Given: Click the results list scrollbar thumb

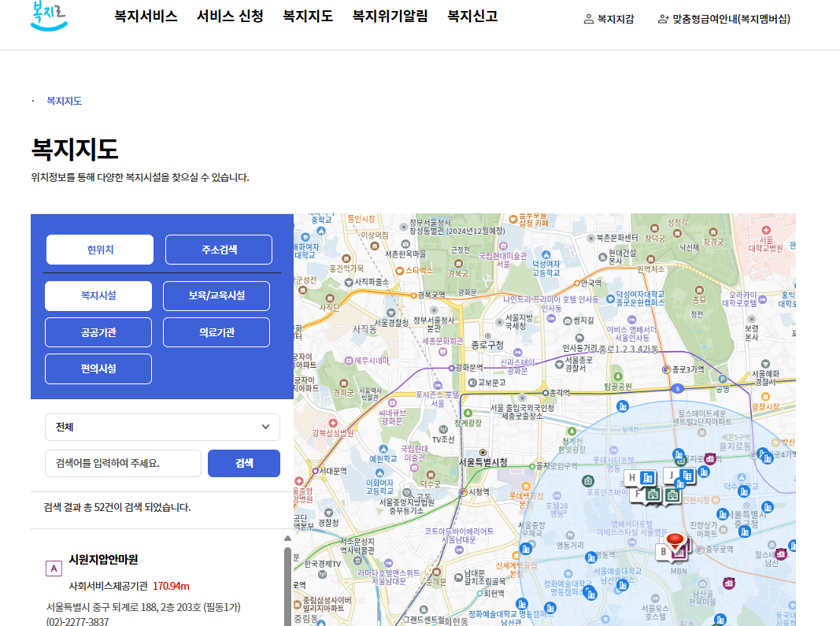Looking at the screenshot, I should 287,586.
